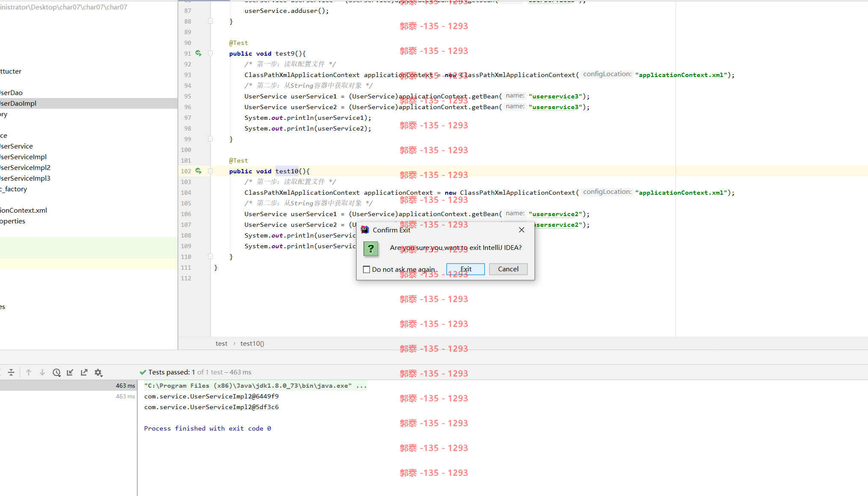The width and height of the screenshot is (868, 496).
Task: Click the IntelliJ icon in dialog title bar
Action: [365, 230]
